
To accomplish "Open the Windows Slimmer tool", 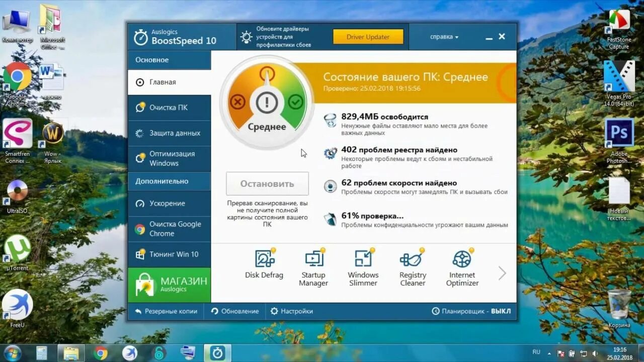I will pos(363,259).
